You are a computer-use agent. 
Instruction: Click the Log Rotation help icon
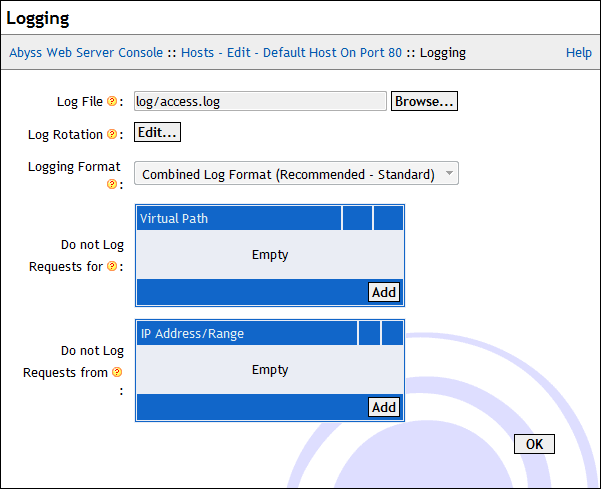point(112,134)
